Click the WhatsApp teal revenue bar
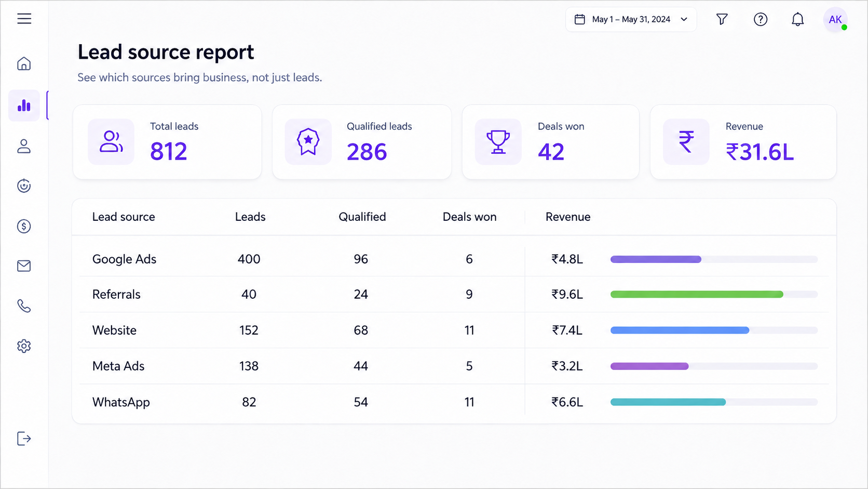The width and height of the screenshot is (868, 489). 668,402
